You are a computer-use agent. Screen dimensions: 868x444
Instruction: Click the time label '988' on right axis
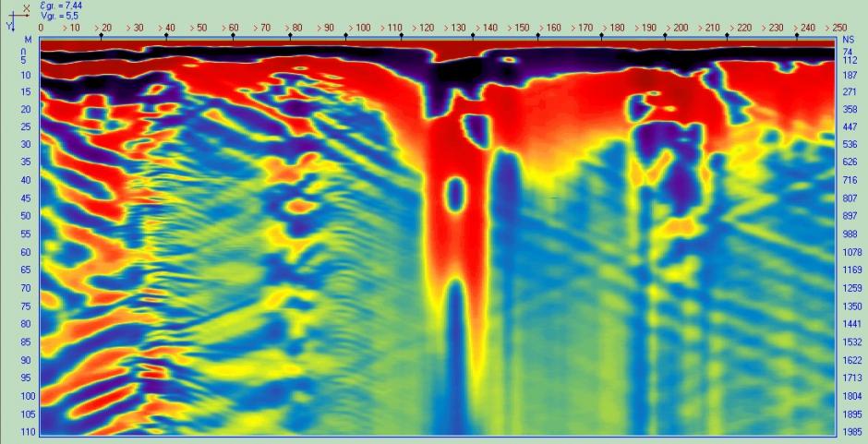(850, 234)
